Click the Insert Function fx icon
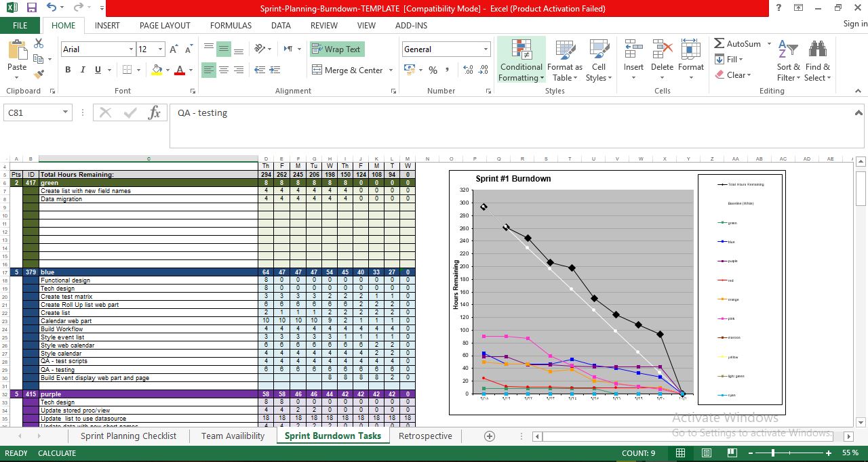Image resolution: width=868 pixels, height=462 pixels. click(x=155, y=112)
